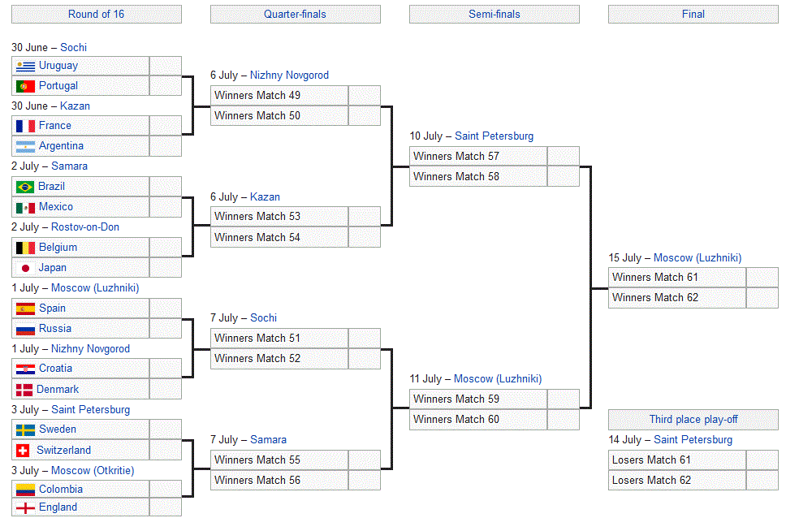Open the Belgium team link
The height and width of the screenshot is (518, 812).
coord(58,248)
